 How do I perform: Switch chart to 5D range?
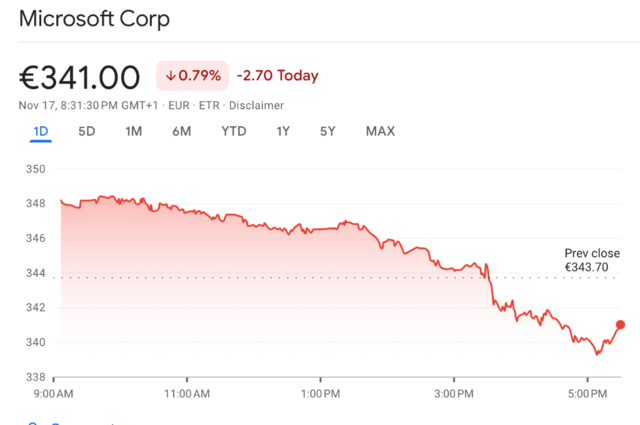tap(87, 131)
